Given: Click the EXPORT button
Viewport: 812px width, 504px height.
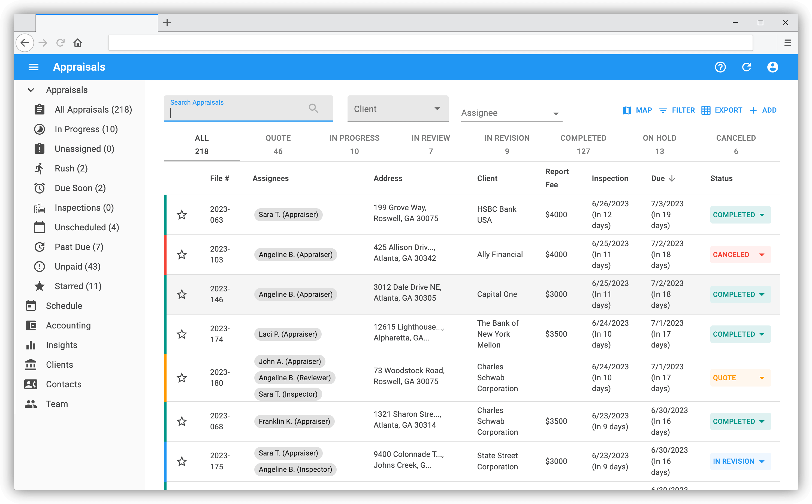Looking at the screenshot, I should pos(722,110).
